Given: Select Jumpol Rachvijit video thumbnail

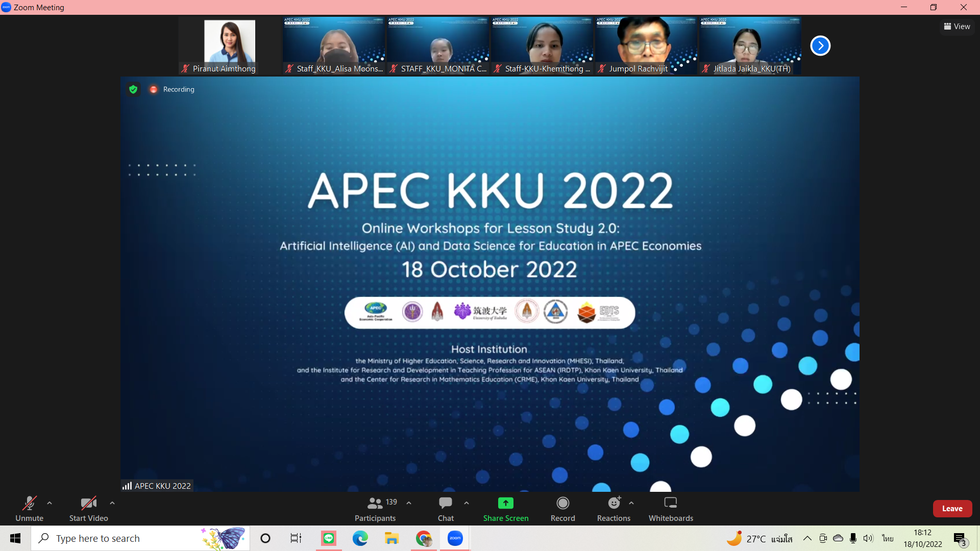Looking at the screenshot, I should click(646, 46).
